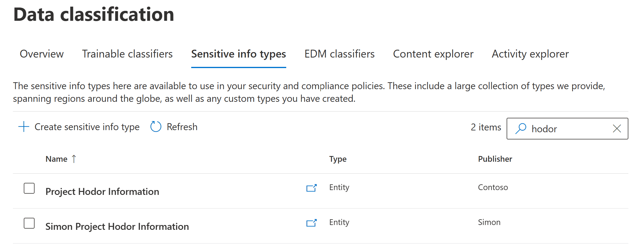Toggle Name column sorting order
The width and height of the screenshot is (644, 250).
tap(60, 159)
